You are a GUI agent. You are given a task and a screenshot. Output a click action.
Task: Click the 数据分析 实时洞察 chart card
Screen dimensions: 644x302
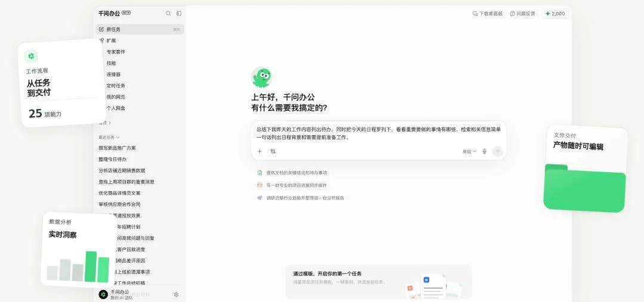[x=79, y=250]
